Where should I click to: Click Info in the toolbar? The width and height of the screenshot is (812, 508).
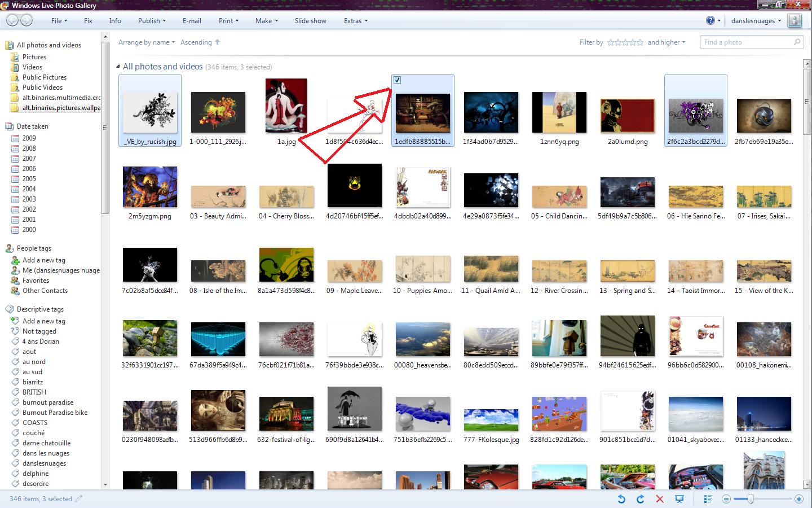point(115,21)
